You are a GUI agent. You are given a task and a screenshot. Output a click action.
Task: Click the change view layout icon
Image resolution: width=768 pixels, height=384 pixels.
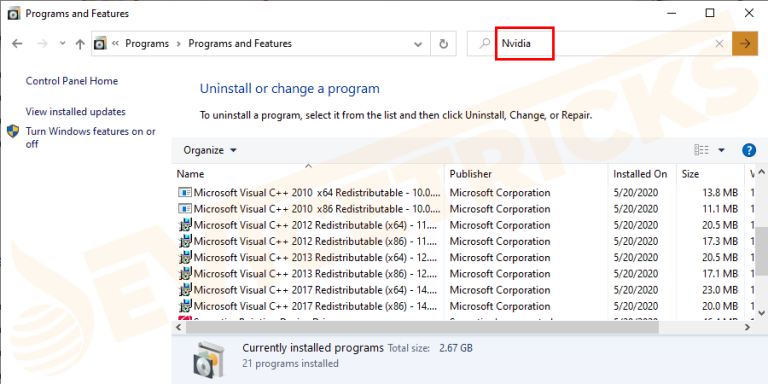(x=701, y=150)
